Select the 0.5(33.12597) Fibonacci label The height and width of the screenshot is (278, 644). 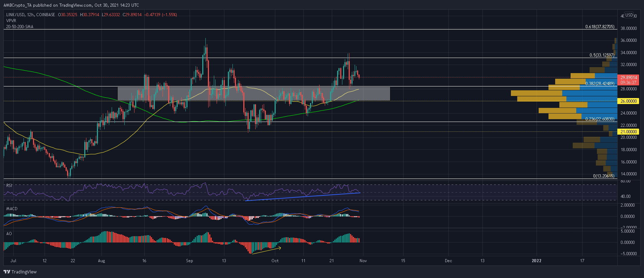coord(602,55)
